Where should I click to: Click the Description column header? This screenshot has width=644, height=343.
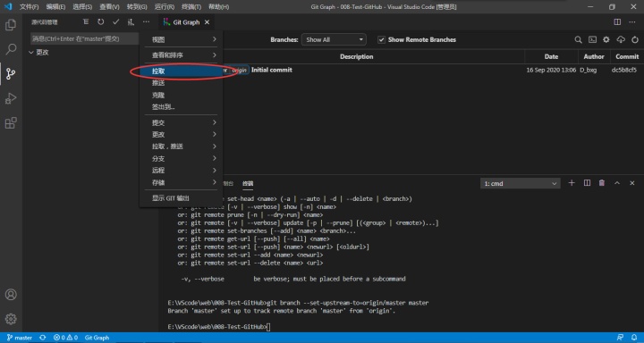[357, 56]
